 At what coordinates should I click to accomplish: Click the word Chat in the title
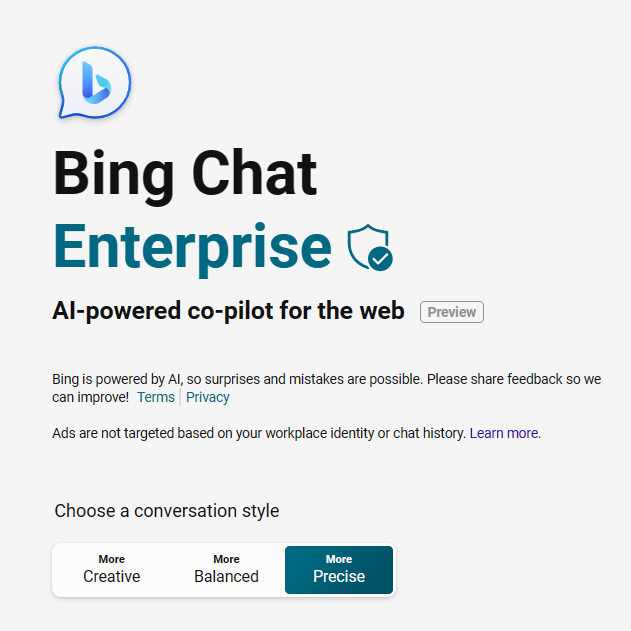(x=255, y=172)
